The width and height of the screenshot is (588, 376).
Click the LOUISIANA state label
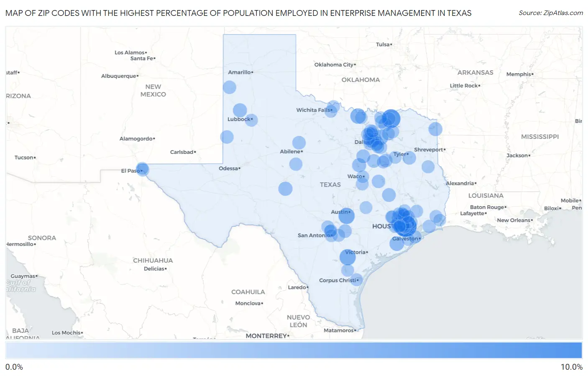pos(486,196)
